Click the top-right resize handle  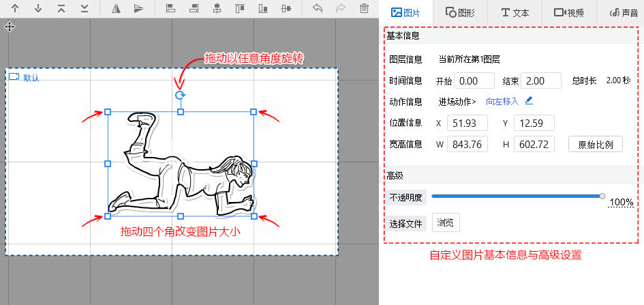click(254, 112)
